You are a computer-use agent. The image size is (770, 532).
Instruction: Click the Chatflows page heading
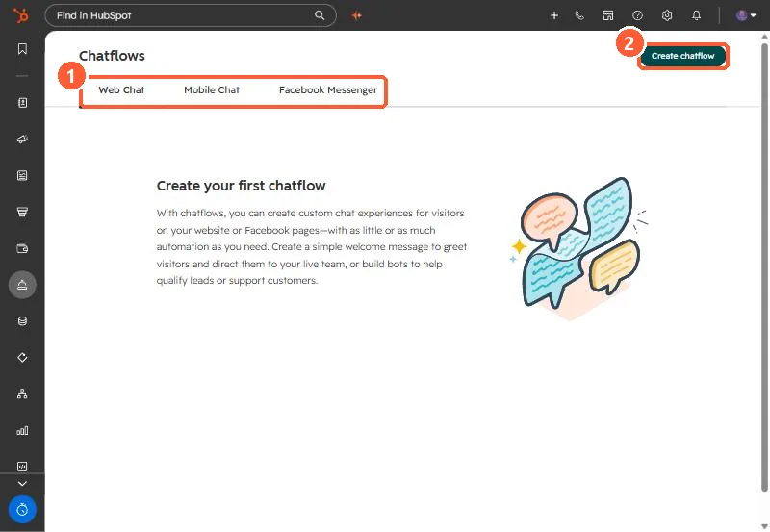coord(112,56)
